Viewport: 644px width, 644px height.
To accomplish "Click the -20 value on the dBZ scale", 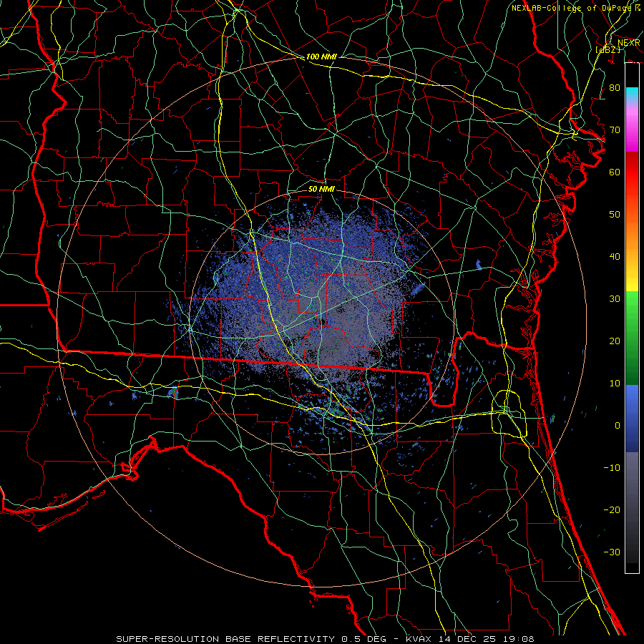I will [x=612, y=509].
